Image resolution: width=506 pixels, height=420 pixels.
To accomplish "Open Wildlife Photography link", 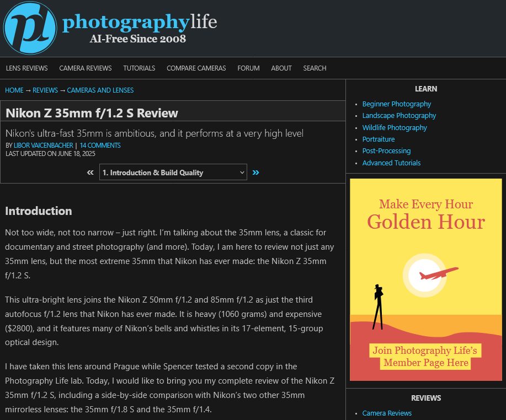I will point(395,127).
